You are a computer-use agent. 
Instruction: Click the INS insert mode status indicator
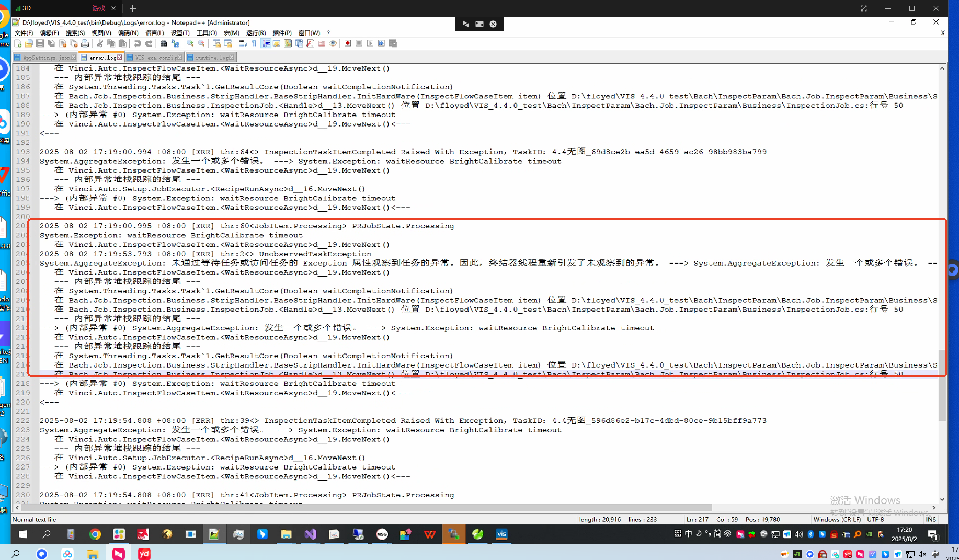pos(931,519)
